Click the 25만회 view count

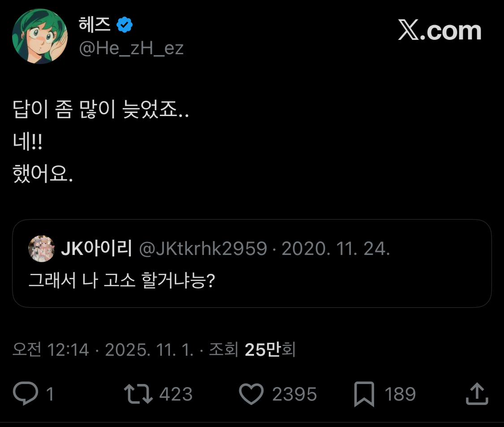click(x=270, y=350)
